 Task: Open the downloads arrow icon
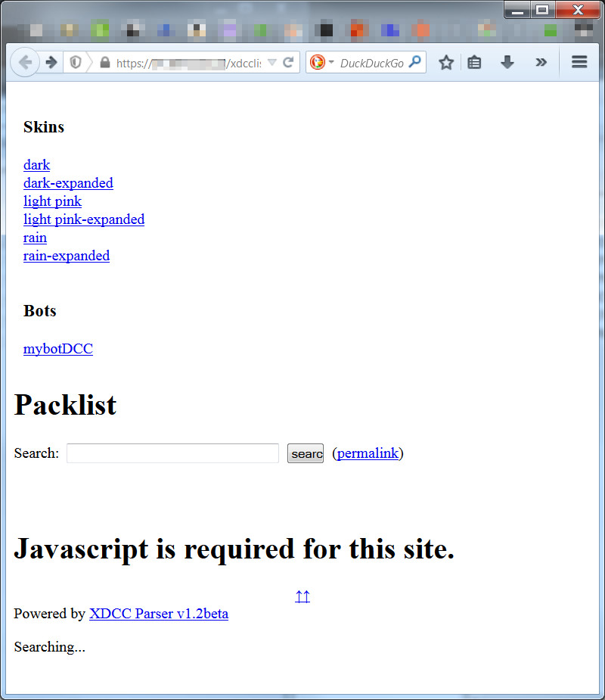click(507, 63)
